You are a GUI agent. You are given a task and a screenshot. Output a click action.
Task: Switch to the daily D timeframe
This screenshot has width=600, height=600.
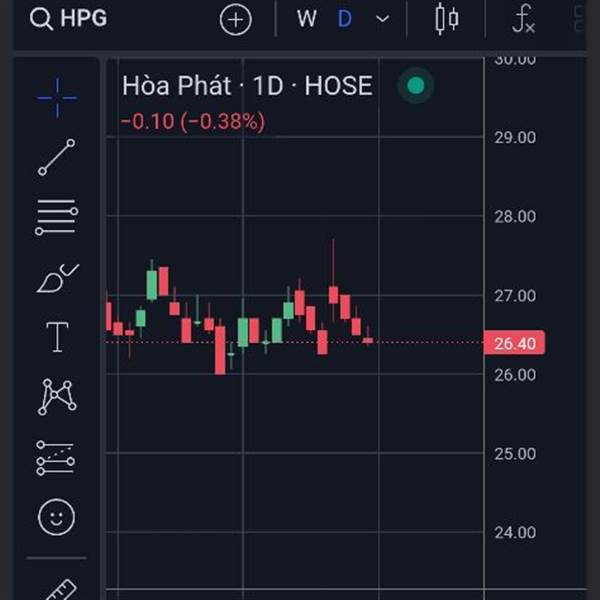345,19
